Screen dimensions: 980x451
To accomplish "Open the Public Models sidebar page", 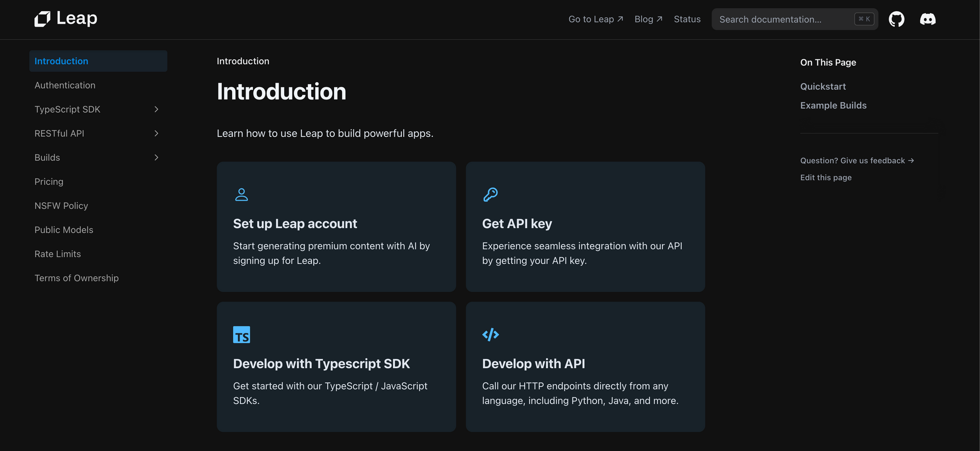I will (x=98, y=229).
